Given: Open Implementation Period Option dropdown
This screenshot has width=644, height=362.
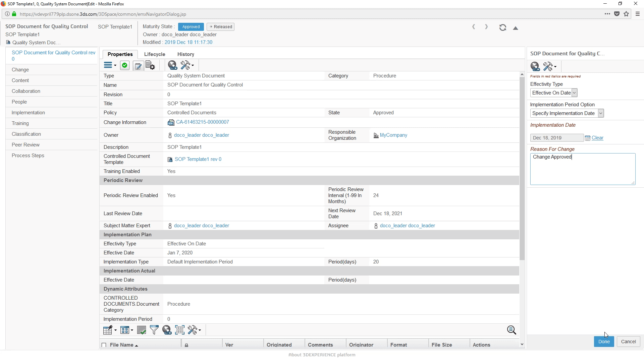Looking at the screenshot, I should 601,113.
